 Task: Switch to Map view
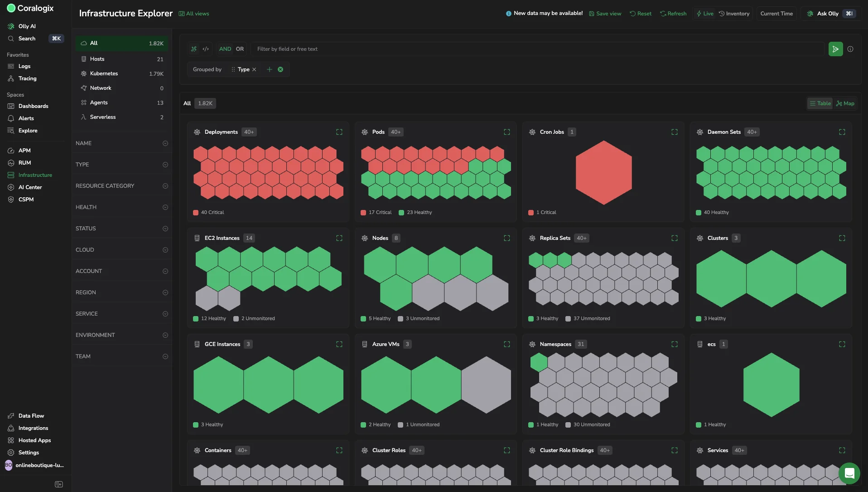click(845, 103)
